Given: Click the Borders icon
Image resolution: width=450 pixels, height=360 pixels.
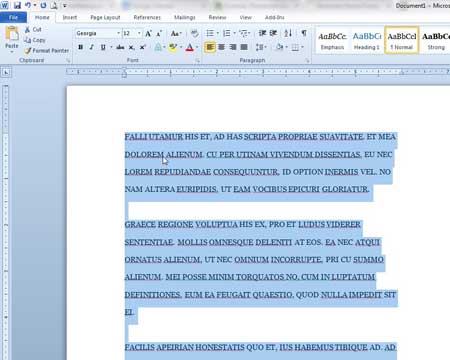Looking at the screenshot, I should 295,47.
